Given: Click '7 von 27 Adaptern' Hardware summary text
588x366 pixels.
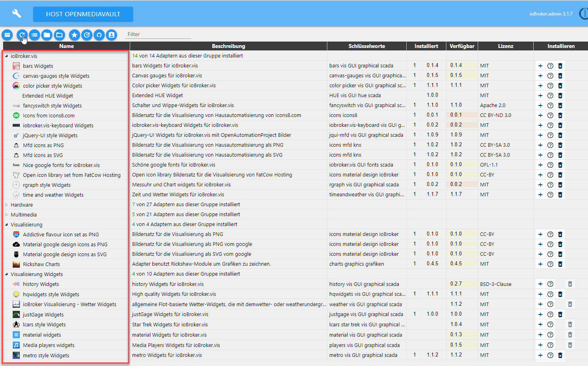Looking at the screenshot, I should pyautogui.click(x=186, y=204).
